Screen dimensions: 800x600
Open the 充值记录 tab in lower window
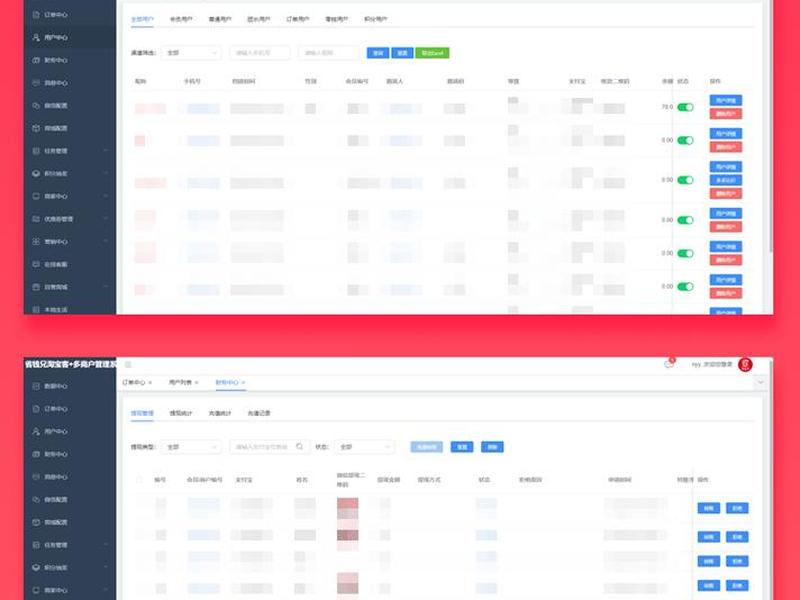[259, 413]
